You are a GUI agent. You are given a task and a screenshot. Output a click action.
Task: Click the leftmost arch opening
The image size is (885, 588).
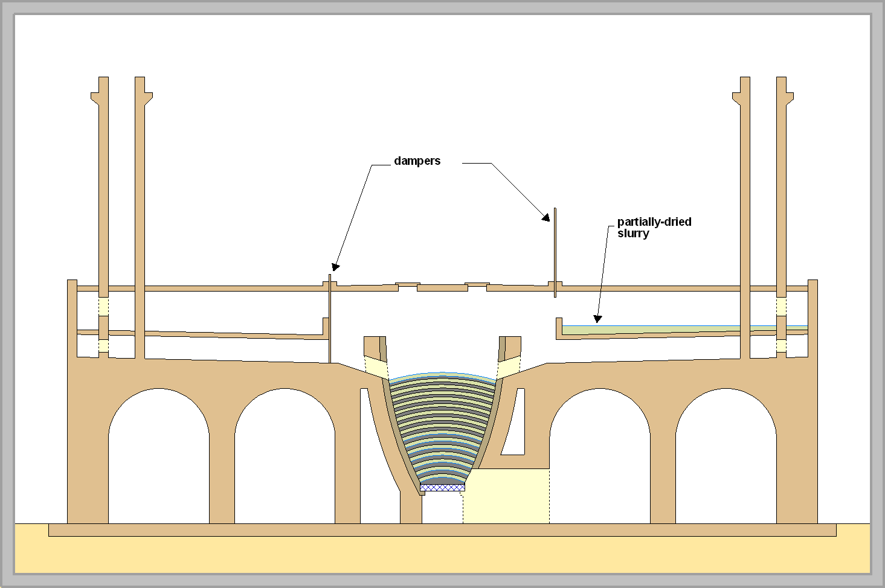click(159, 459)
